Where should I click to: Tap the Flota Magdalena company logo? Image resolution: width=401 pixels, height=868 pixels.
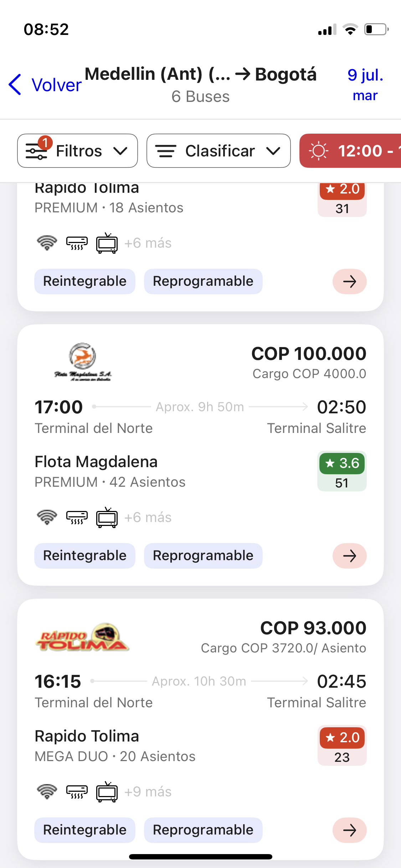83,361
